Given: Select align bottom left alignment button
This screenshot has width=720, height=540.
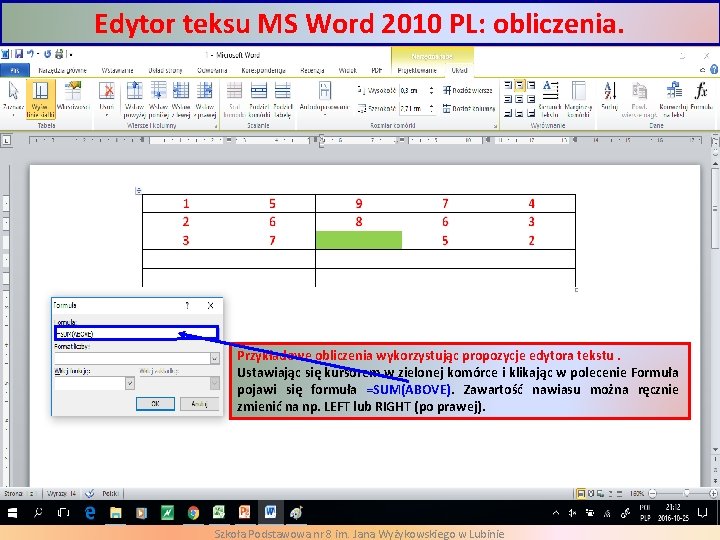Looking at the screenshot, I should [x=508, y=112].
